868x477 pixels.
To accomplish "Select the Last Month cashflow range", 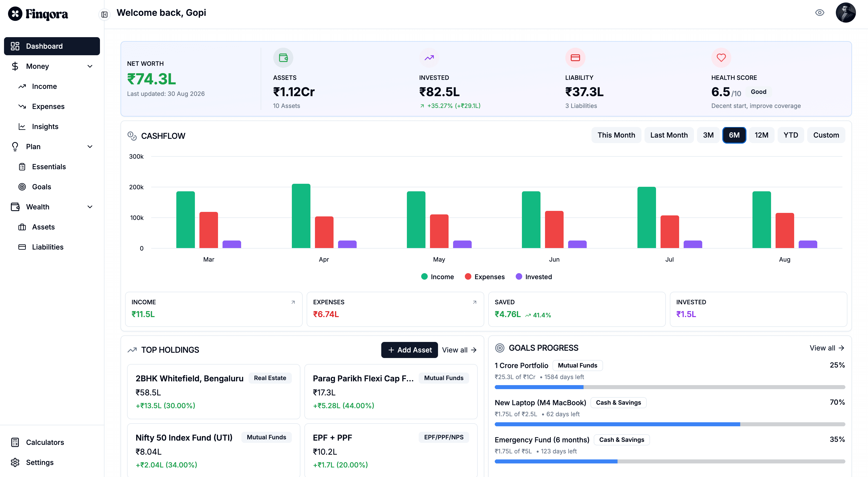I will [669, 135].
